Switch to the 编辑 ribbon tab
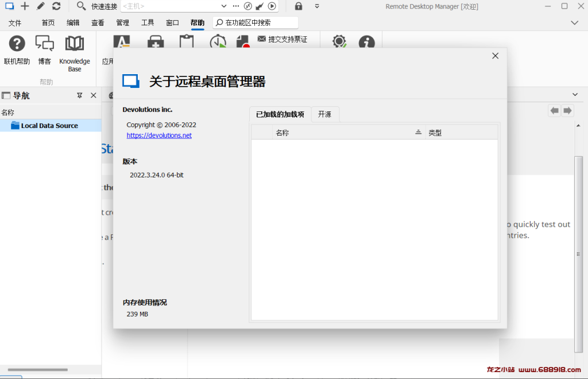This screenshot has width=588, height=379. tap(73, 23)
